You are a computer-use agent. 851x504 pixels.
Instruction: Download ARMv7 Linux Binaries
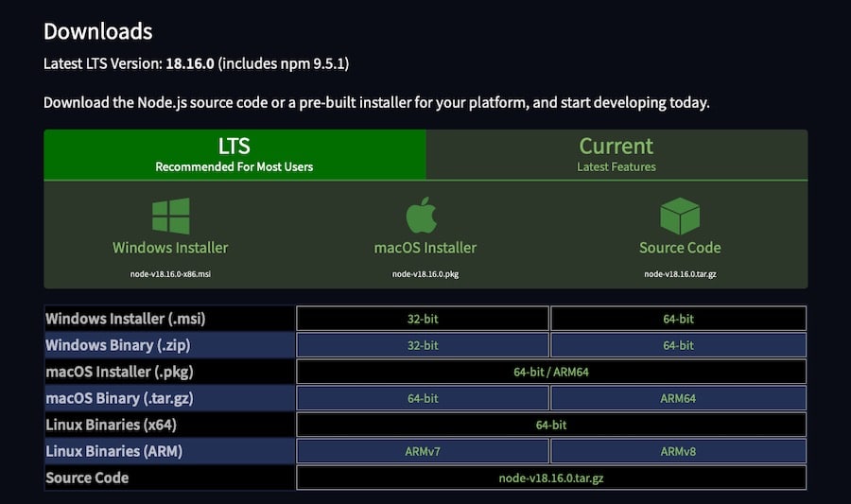tap(423, 451)
